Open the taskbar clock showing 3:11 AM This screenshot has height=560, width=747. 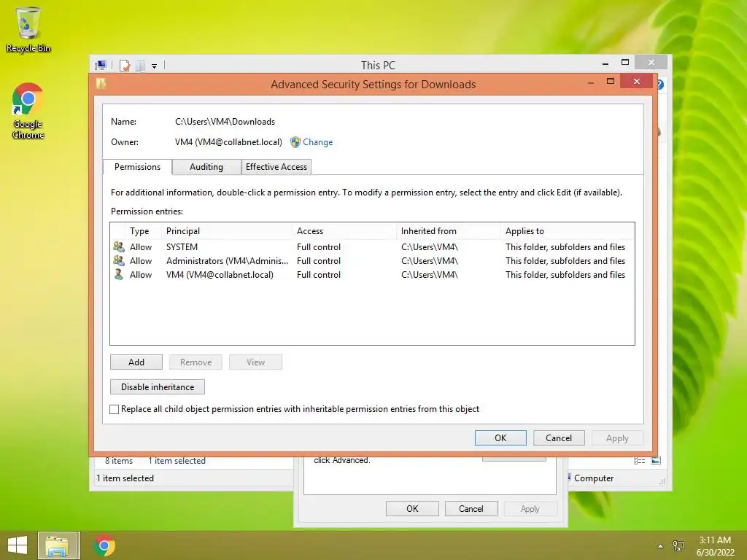(x=715, y=545)
